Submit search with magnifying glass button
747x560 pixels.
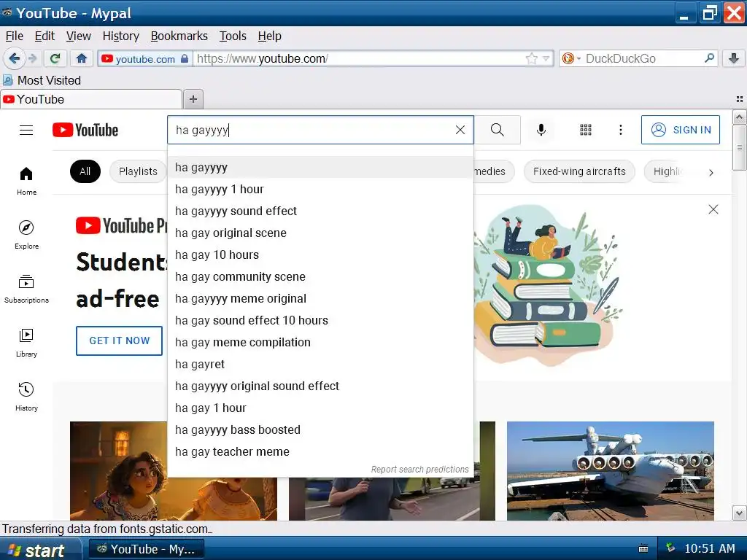(x=498, y=130)
